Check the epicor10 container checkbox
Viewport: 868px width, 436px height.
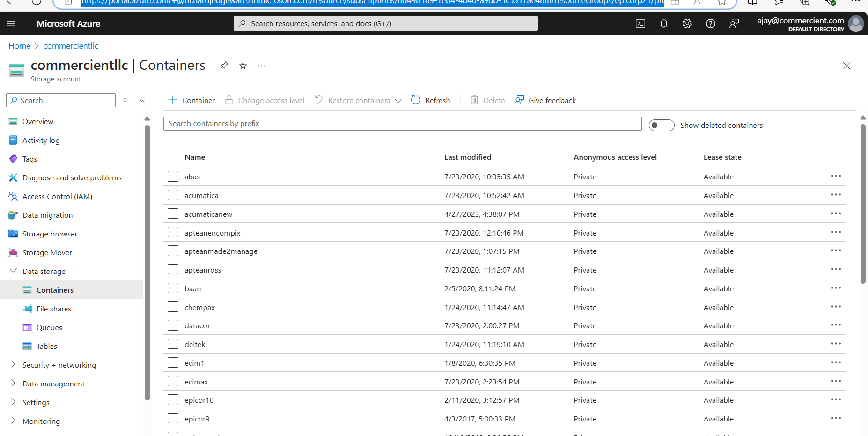(173, 400)
